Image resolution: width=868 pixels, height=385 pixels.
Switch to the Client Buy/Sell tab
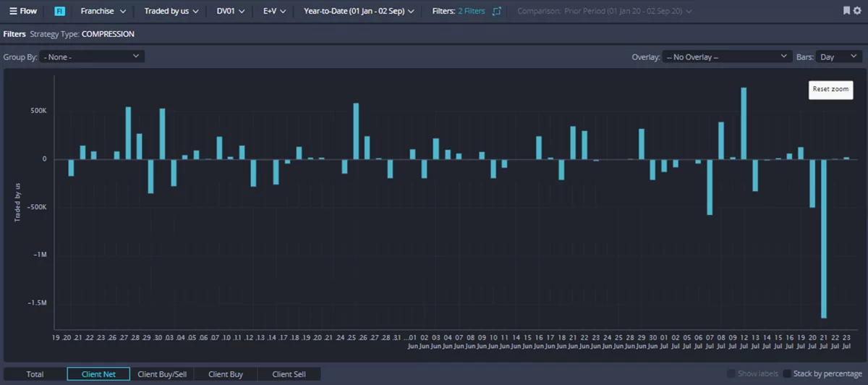pos(162,374)
